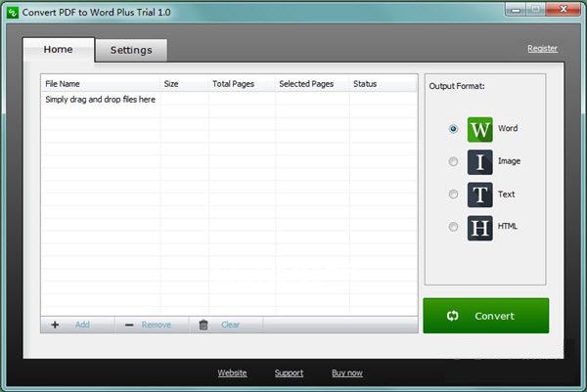The height and width of the screenshot is (392, 587).
Task: Click the Selected Pages column header
Action: point(312,84)
